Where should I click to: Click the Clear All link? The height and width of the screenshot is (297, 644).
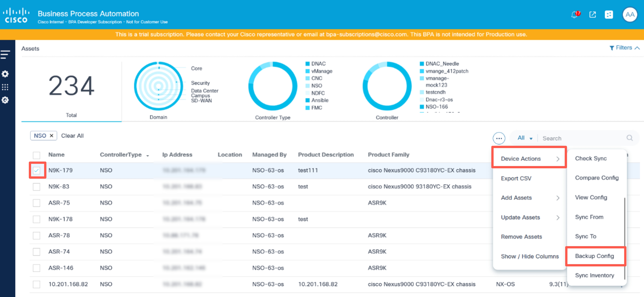(x=72, y=136)
